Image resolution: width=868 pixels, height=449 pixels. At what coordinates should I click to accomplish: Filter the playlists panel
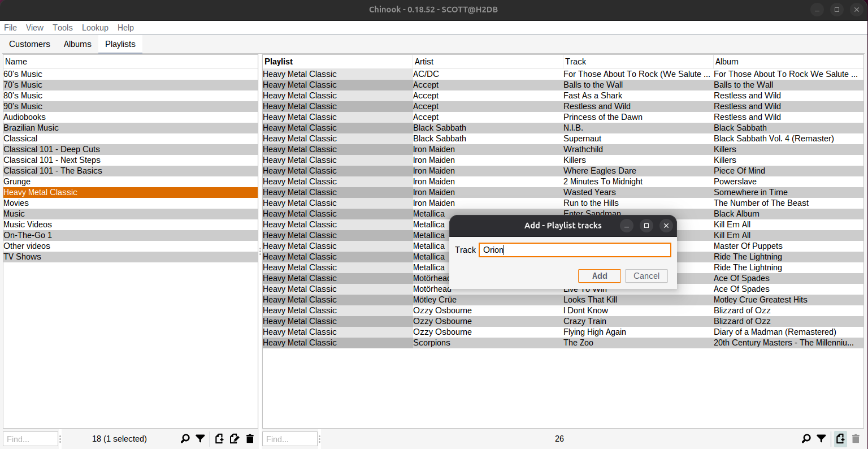click(199, 438)
